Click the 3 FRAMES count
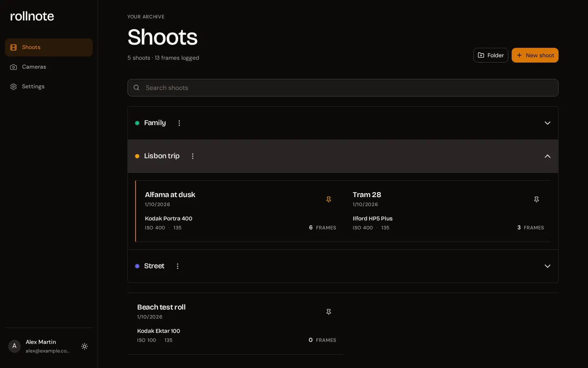 pos(530,228)
